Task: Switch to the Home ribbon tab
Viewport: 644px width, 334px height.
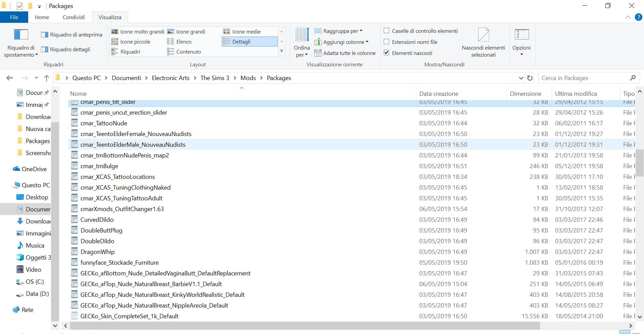Action: click(x=42, y=17)
